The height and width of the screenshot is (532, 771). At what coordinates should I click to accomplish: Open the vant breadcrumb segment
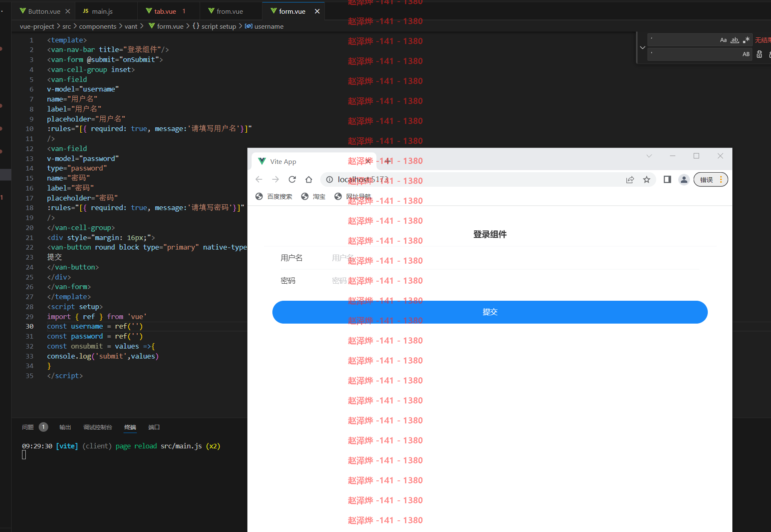tap(131, 26)
